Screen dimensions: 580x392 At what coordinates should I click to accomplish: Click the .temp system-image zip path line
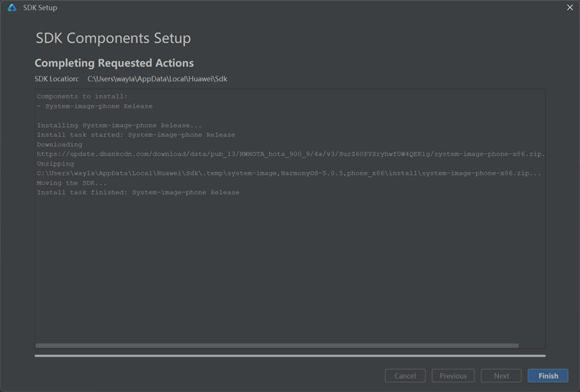tap(289, 173)
